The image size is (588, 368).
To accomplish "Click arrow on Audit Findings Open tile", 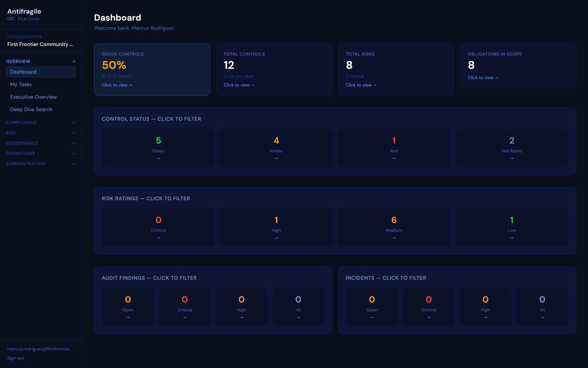I will pyautogui.click(x=128, y=318).
